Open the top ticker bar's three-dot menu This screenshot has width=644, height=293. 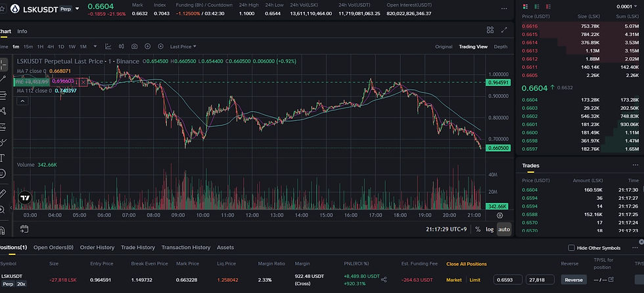(504, 8)
